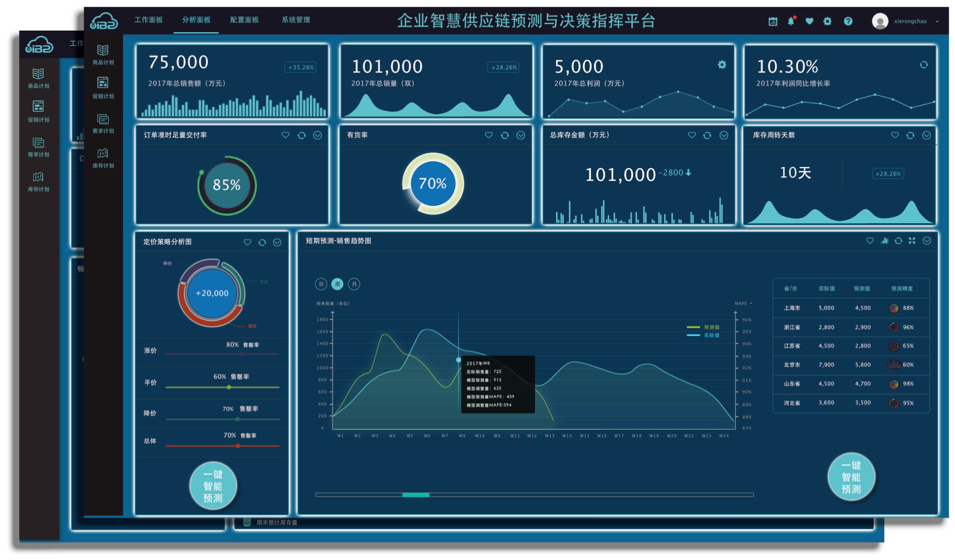The width and height of the screenshot is (955, 560).
Task: Expand 短期预测-销售趋势图 to fullscreen
Action: (x=912, y=241)
